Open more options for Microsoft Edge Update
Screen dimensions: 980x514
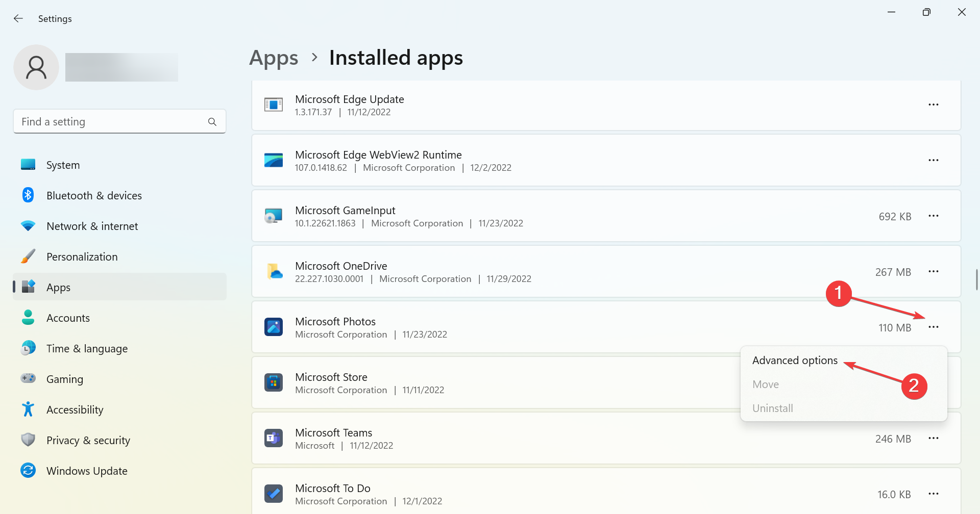pyautogui.click(x=934, y=105)
